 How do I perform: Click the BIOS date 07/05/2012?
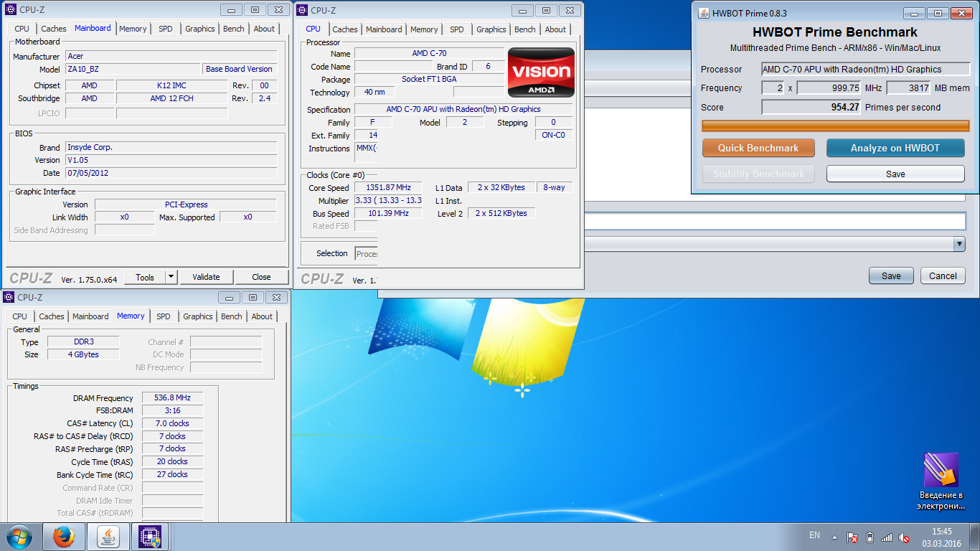tap(171, 173)
